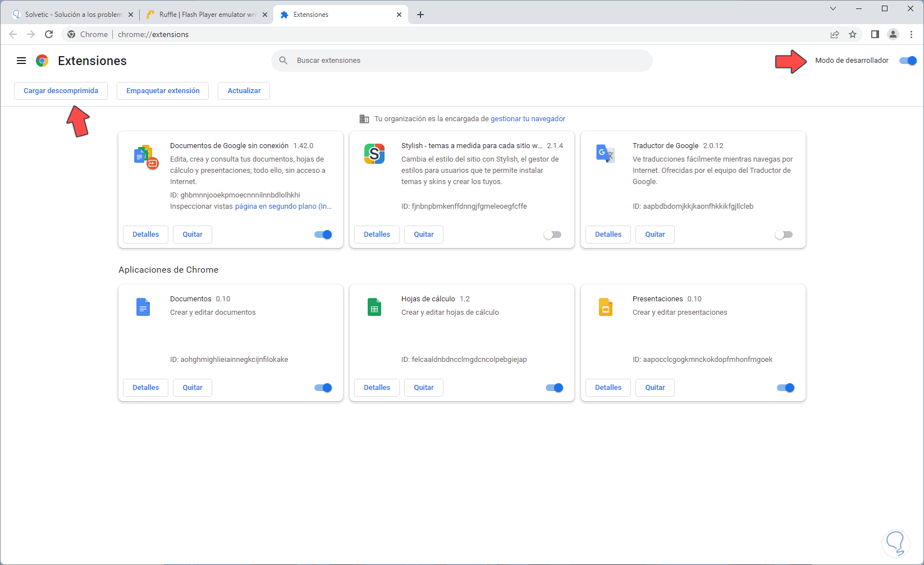Remove Traductor de Google with Quitar
924x565 pixels.
(655, 235)
